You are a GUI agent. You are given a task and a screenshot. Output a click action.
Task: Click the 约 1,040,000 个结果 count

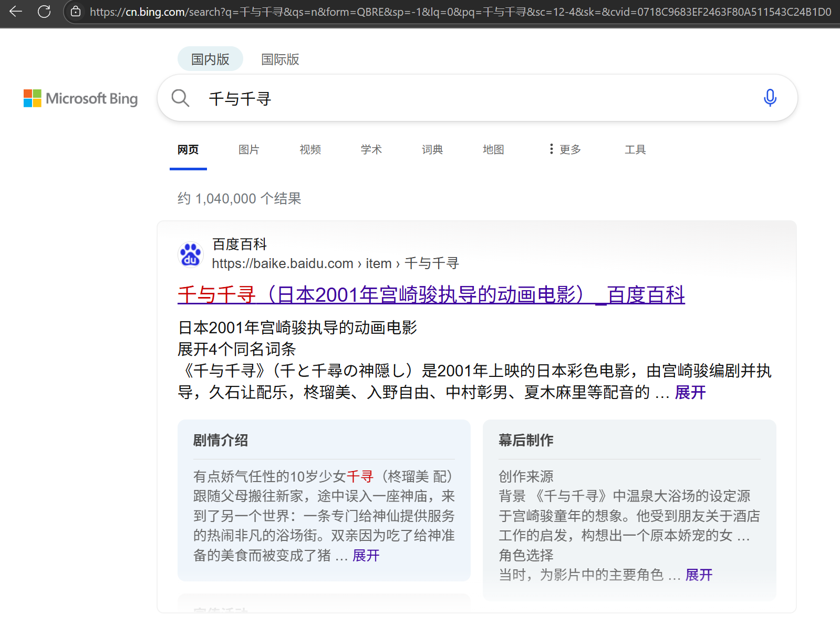click(239, 198)
